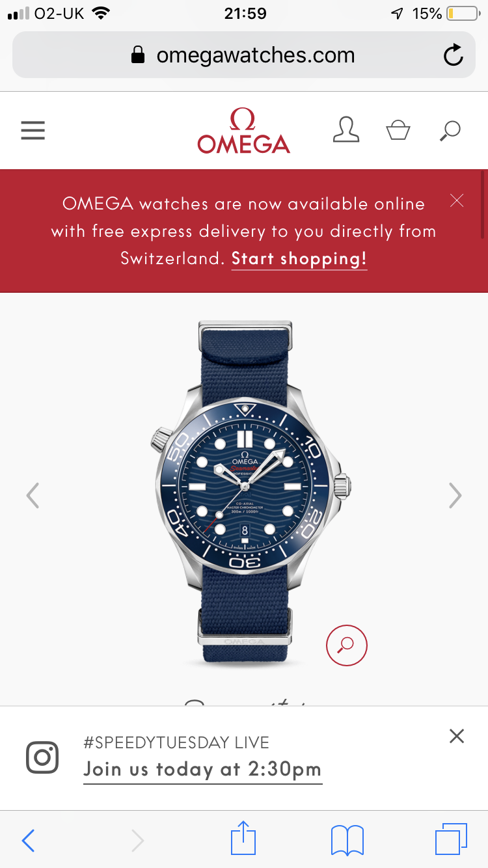Go back to previous page
The height and width of the screenshot is (868, 488).
(28, 841)
